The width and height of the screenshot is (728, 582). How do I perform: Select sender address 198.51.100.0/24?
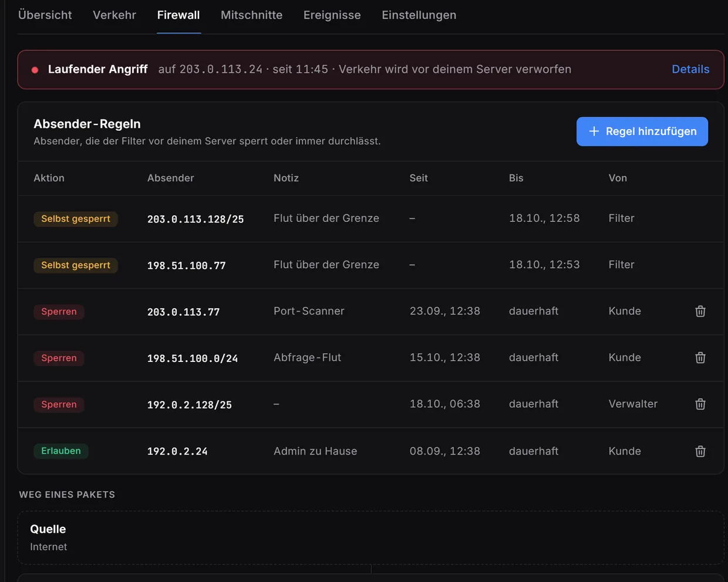(x=193, y=358)
